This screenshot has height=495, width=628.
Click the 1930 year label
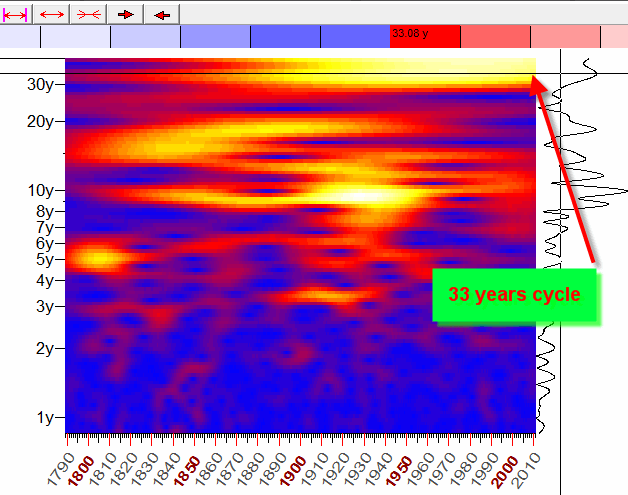358,469
